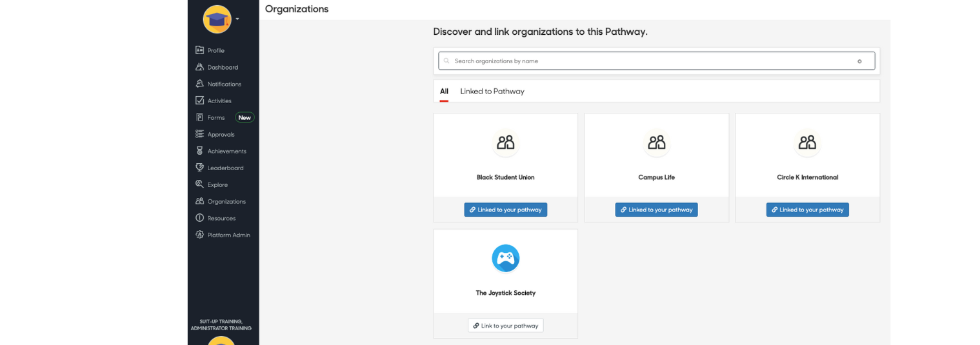Viewport: 980px width, 345px height.
Task: Click the Achievements medal icon
Action: click(x=200, y=151)
